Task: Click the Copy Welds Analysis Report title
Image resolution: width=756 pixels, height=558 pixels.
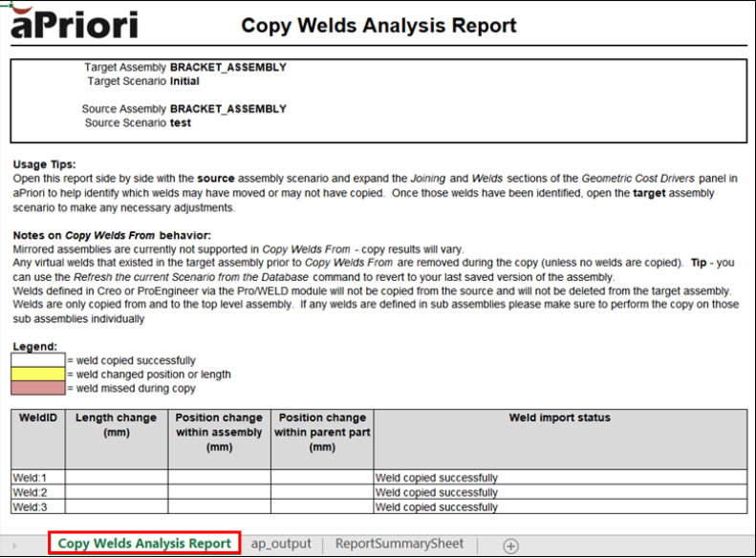Action: [x=378, y=26]
